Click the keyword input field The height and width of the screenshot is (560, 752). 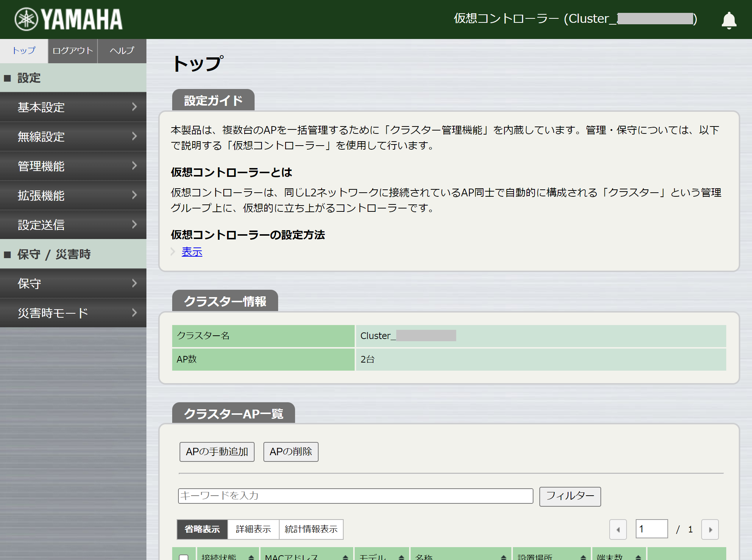tap(355, 496)
